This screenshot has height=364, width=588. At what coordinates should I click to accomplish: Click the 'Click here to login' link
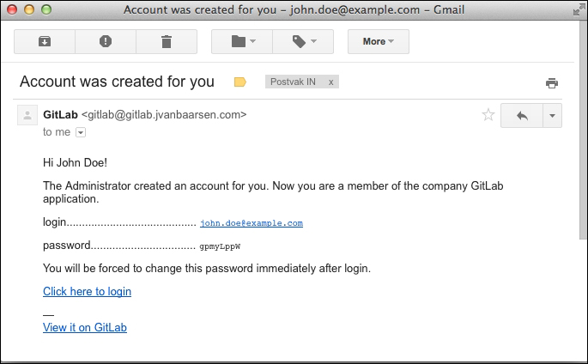coord(87,292)
